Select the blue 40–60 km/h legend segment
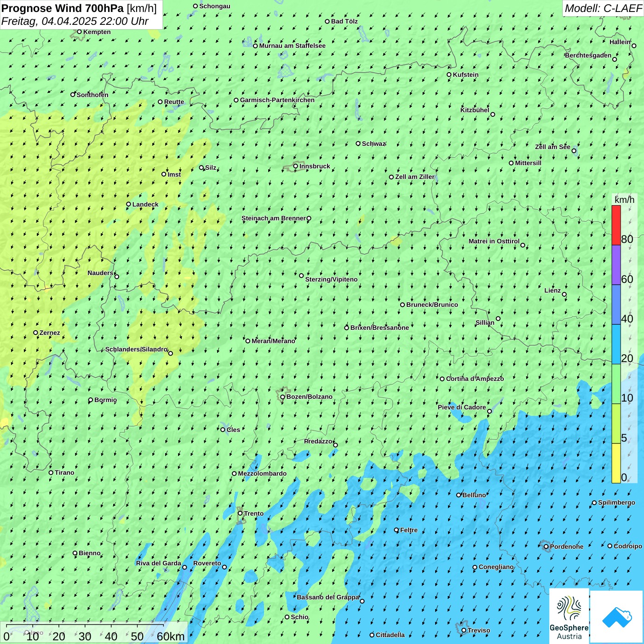Viewport: 644px width, 644px height. 616,305
